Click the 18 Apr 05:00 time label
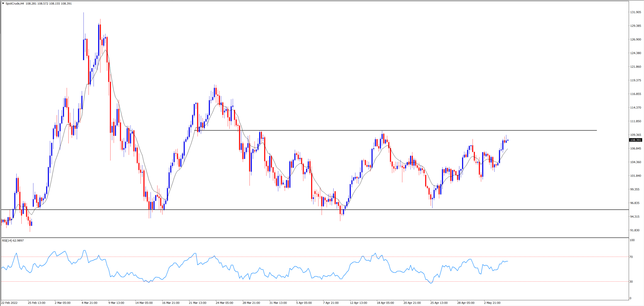 (385, 303)
